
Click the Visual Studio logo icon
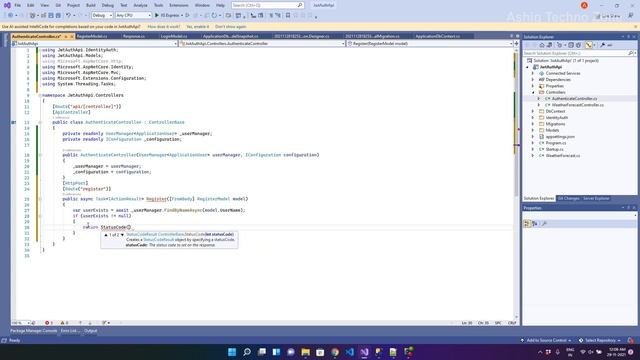coord(7,5)
